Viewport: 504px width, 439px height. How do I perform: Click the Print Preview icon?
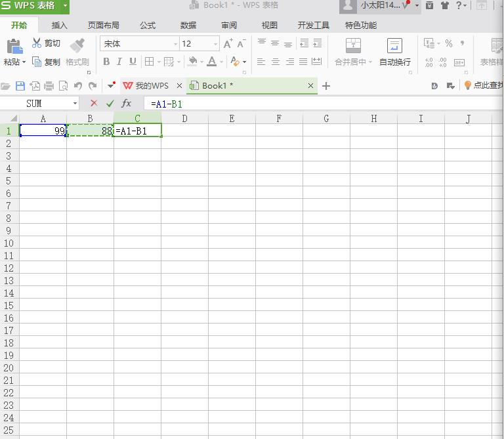coord(63,86)
